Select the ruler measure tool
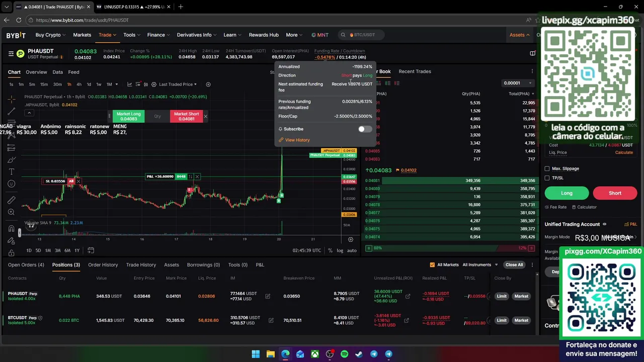 tap(11, 200)
